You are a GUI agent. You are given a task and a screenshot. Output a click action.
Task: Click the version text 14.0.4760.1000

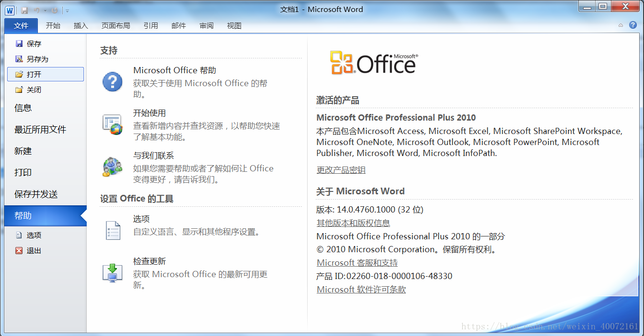point(366,209)
